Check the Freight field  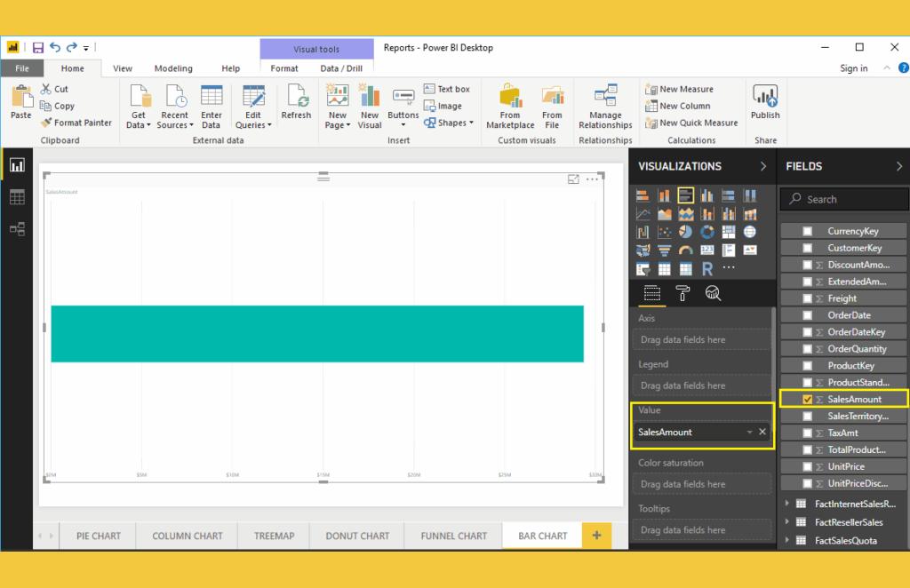click(807, 298)
